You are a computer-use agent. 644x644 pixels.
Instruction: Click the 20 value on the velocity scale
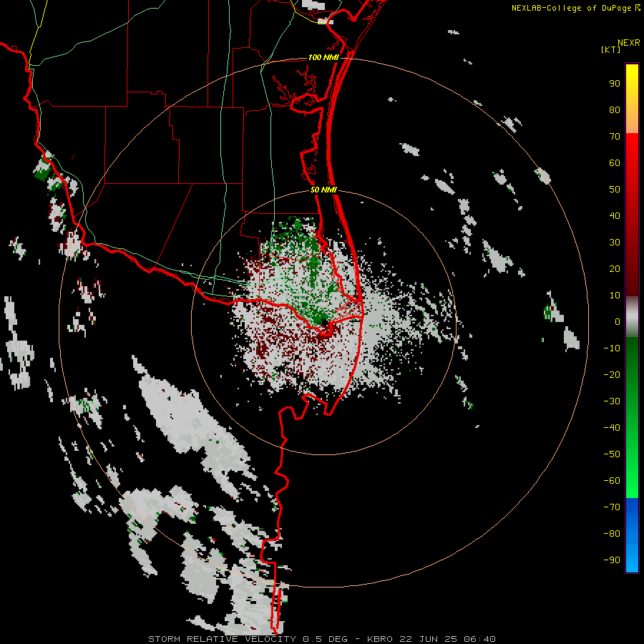click(x=615, y=268)
